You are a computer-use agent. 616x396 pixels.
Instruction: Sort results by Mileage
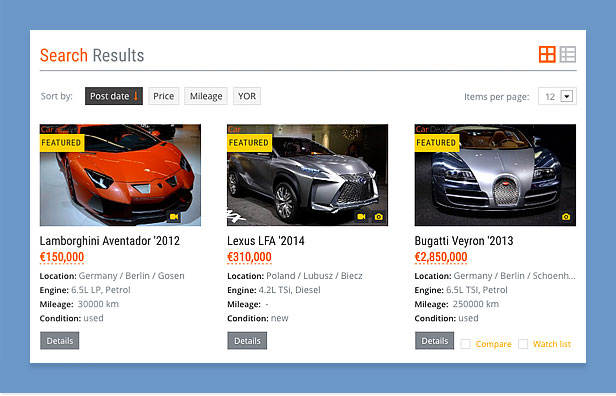tap(206, 96)
